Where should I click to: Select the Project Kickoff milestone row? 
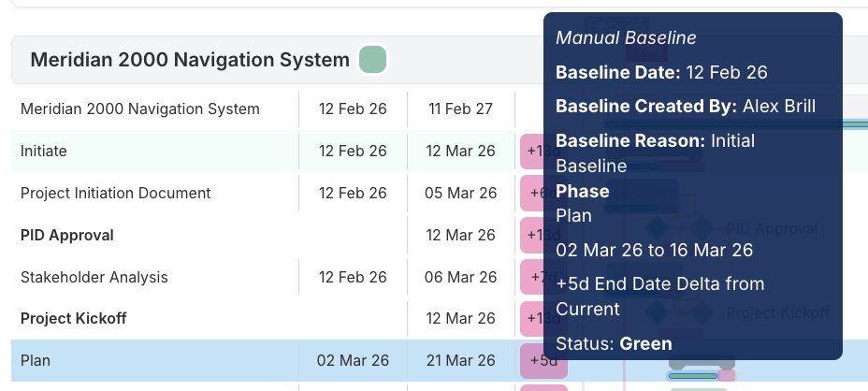tap(74, 318)
